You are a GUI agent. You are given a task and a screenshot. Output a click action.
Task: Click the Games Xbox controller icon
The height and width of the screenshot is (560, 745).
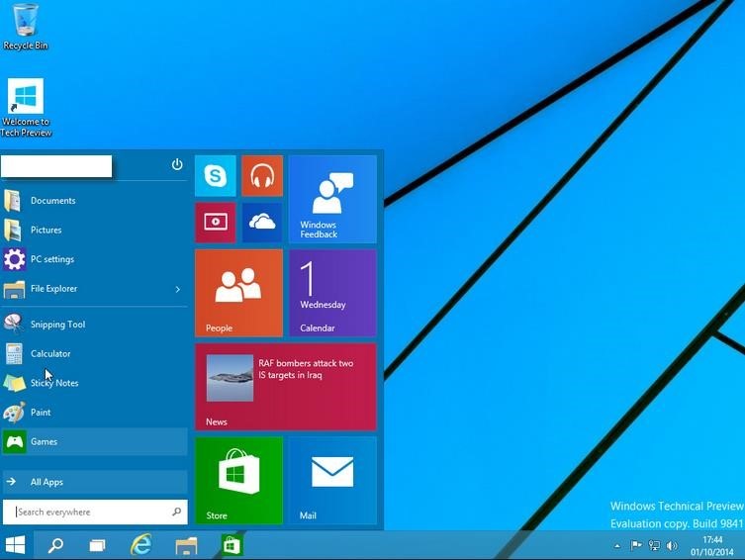coord(14,441)
